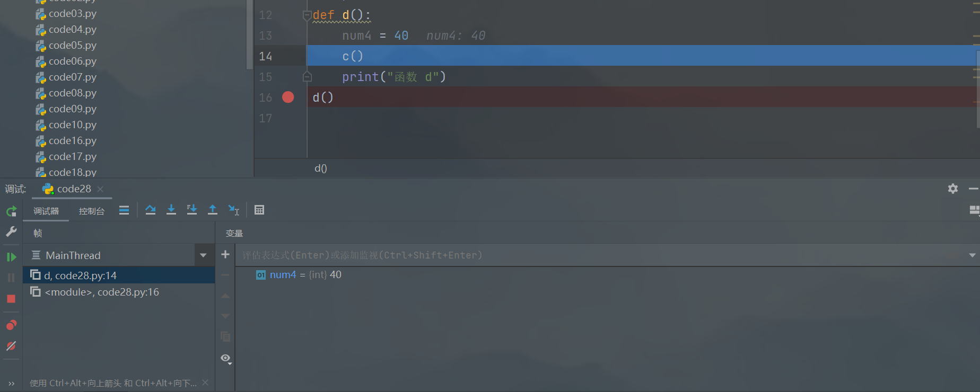
Task: Open code05.py in project tree
Action: 73,46
